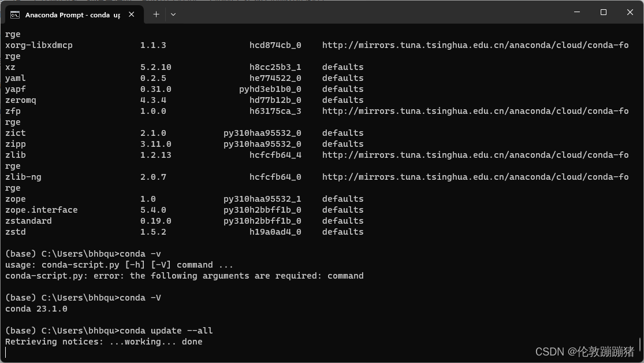Image resolution: width=644 pixels, height=363 pixels.
Task: Click the yaml package entry
Action: pyautogui.click(x=15, y=78)
